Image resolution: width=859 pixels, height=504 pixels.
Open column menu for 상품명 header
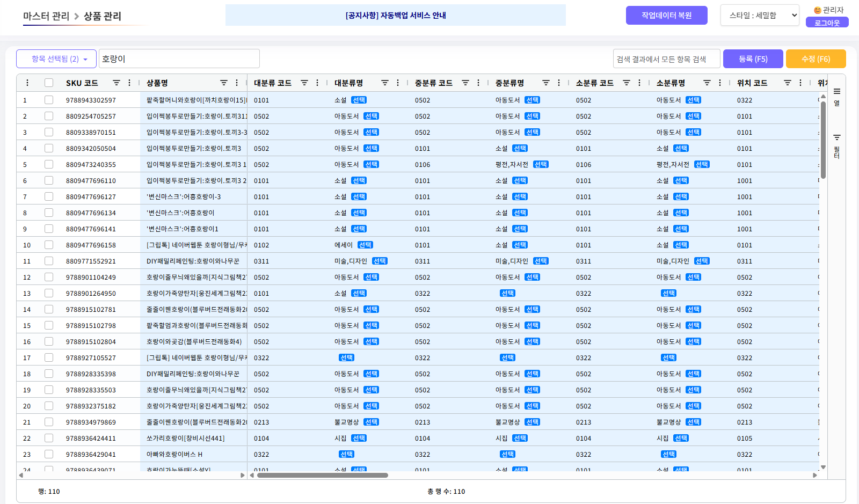point(237,83)
